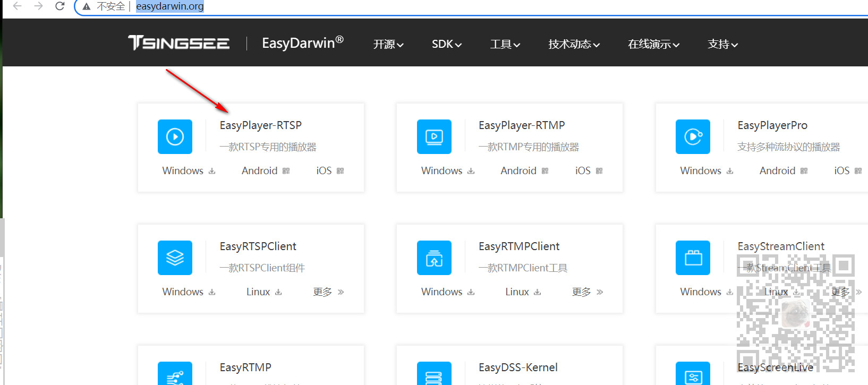
Task: Download EasyRTSPClient for Windows
Action: [189, 292]
